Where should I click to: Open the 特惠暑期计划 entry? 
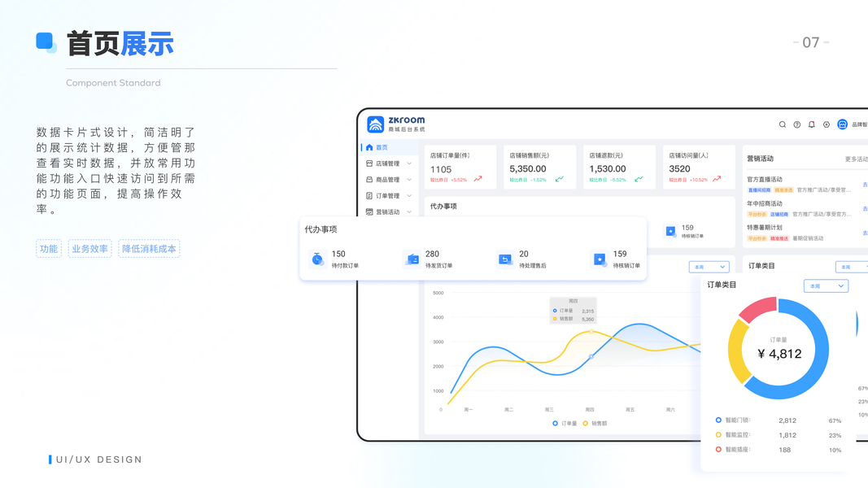[765, 228]
